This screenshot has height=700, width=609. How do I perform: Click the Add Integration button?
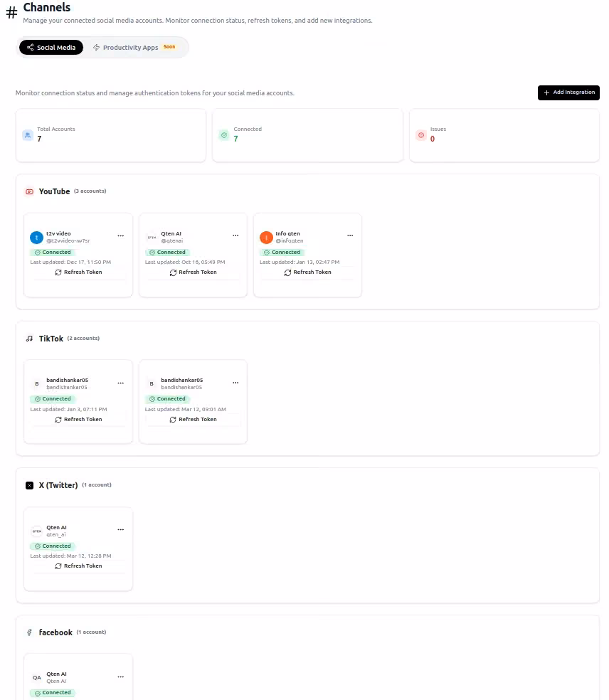pos(568,92)
